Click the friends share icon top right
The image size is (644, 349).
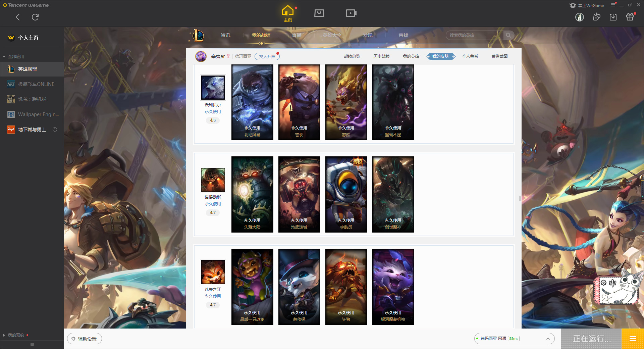[x=596, y=17]
